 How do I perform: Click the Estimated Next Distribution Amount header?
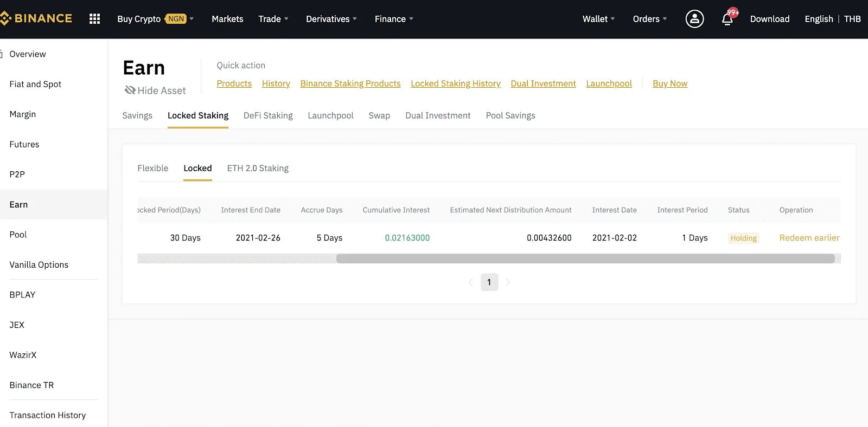point(510,210)
